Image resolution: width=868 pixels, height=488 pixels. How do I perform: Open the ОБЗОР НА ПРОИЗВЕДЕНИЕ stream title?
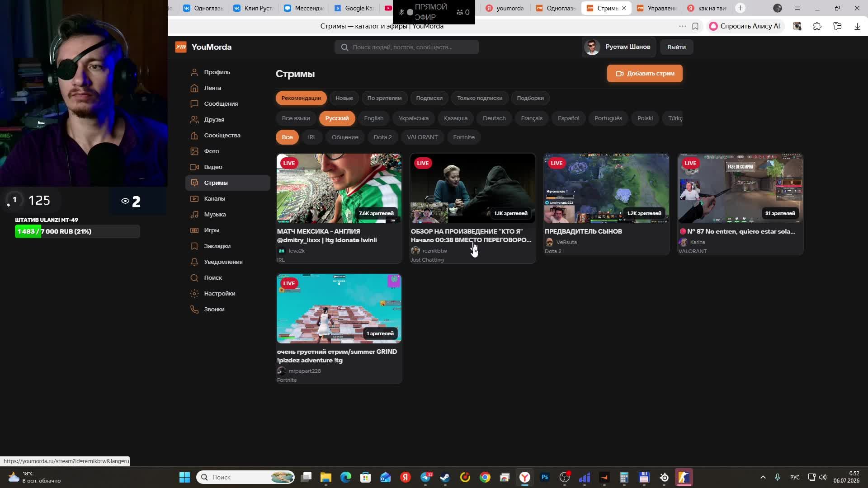point(471,235)
